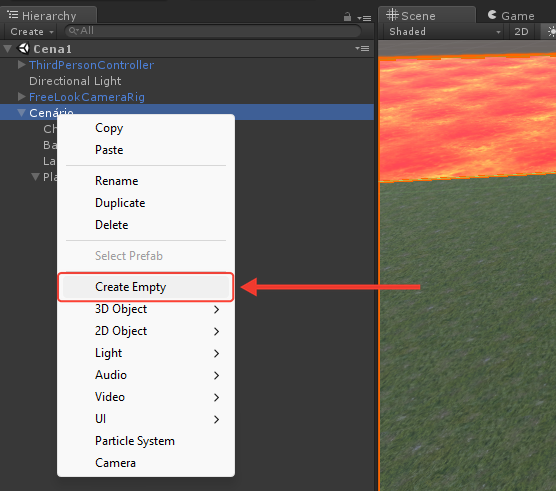The height and width of the screenshot is (491, 556).
Task: Open the Light submenu
Action: click(146, 353)
